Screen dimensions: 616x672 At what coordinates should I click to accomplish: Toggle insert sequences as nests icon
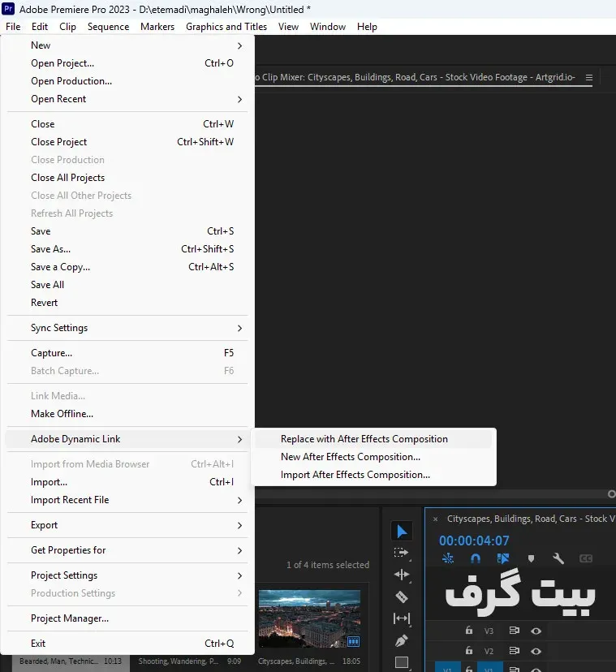[447, 558]
